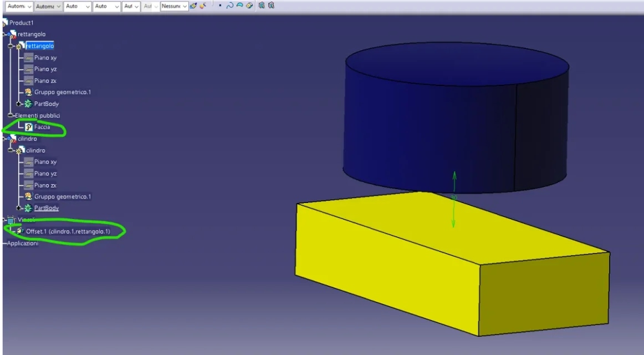644x355 pixels.
Task: Collapse the cilindro part node
Action: (11, 150)
